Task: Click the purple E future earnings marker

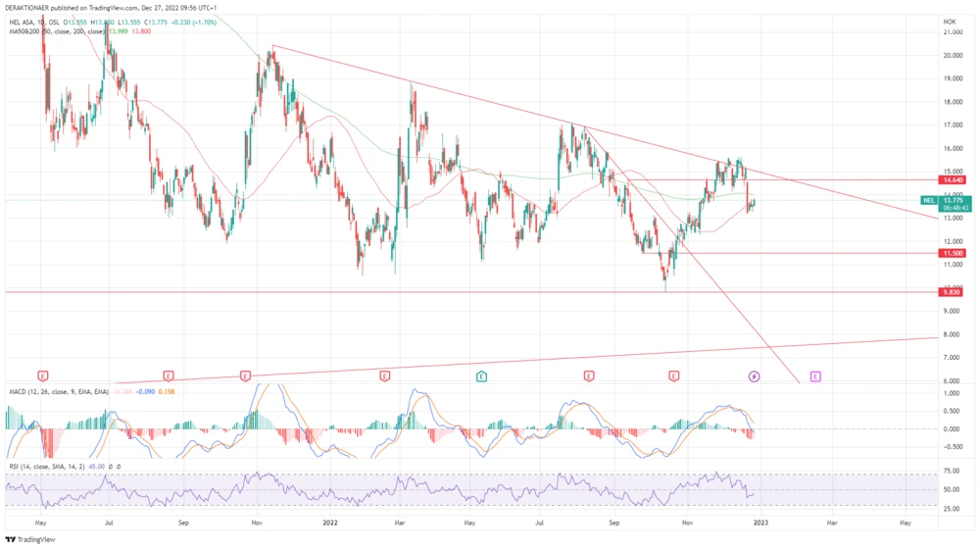Action: click(815, 375)
